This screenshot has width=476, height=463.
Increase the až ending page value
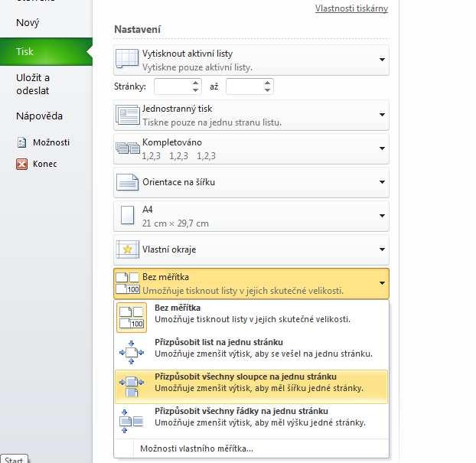pos(267,83)
